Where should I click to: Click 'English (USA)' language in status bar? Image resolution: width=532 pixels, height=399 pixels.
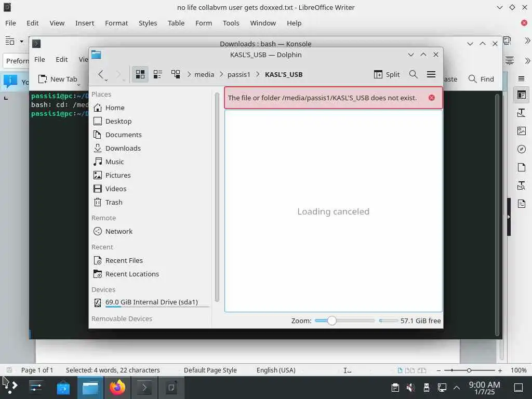[x=276, y=370]
